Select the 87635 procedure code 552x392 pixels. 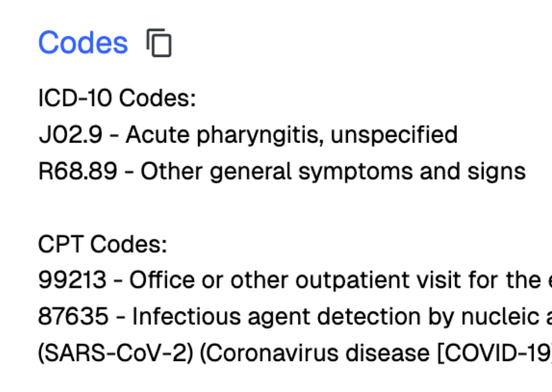(x=73, y=317)
